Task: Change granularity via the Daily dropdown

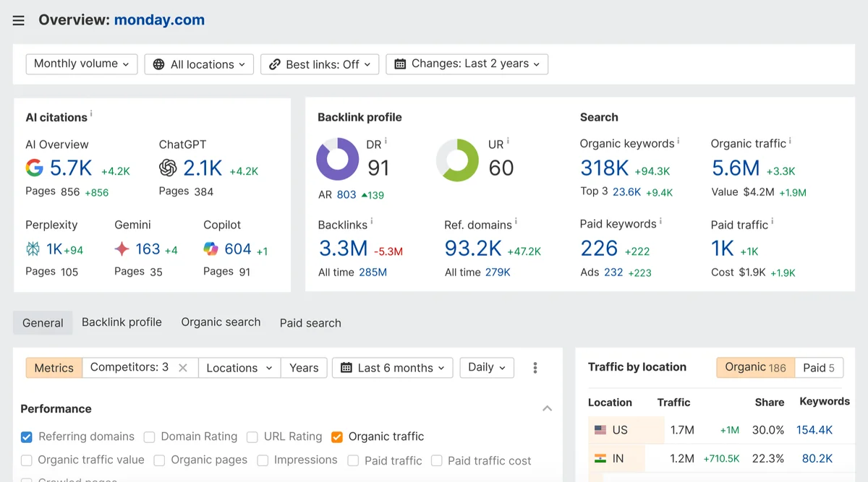Action: (486, 368)
